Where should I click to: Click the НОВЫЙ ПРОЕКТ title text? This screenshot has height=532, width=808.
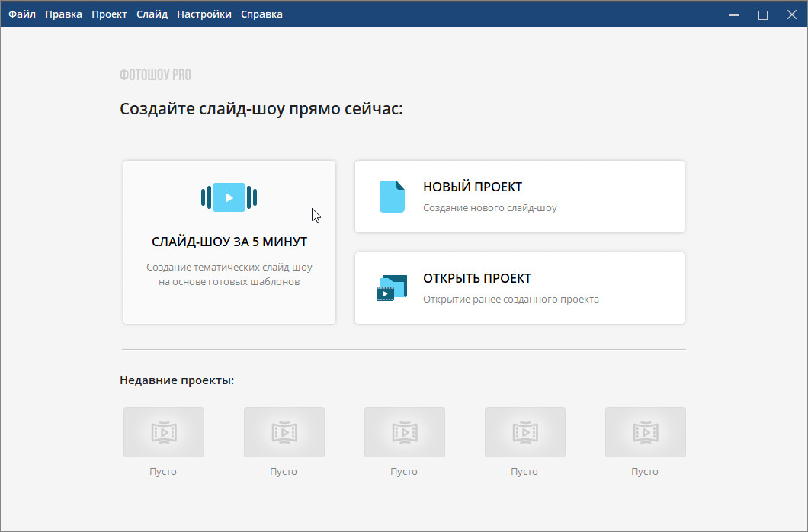click(473, 187)
